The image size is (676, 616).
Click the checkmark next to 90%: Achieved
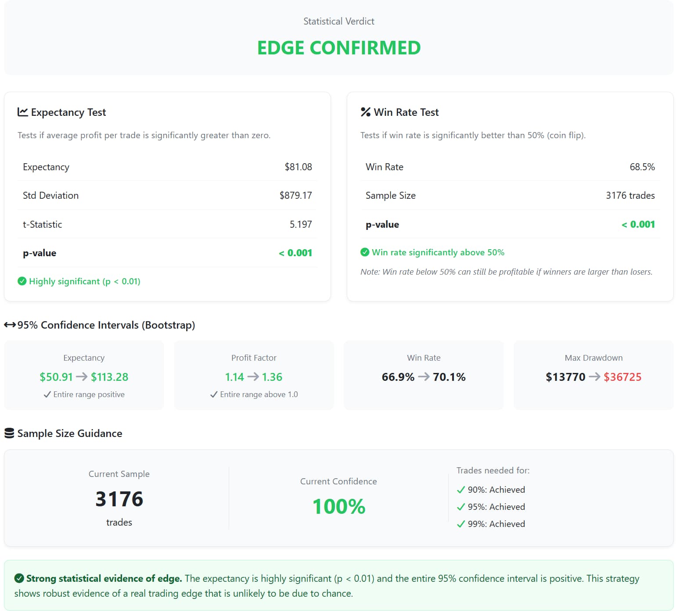(x=460, y=490)
